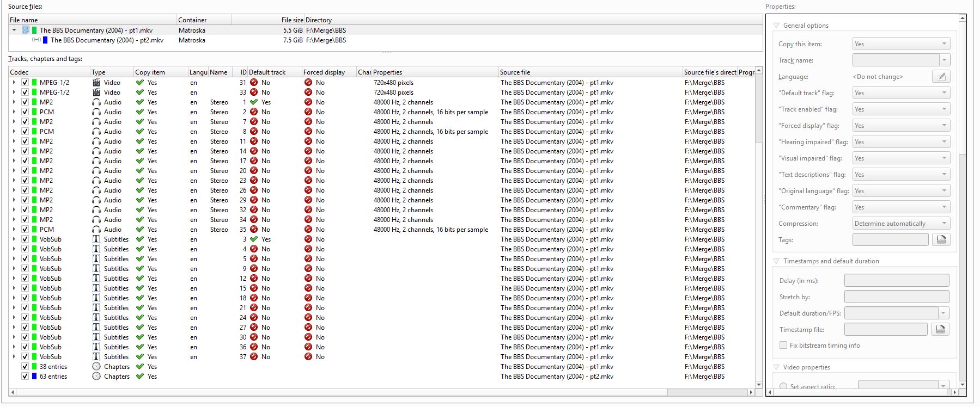The height and width of the screenshot is (407, 980).
Task: Uncheck the PCM track ID 2 checkbox
Action: [25, 112]
